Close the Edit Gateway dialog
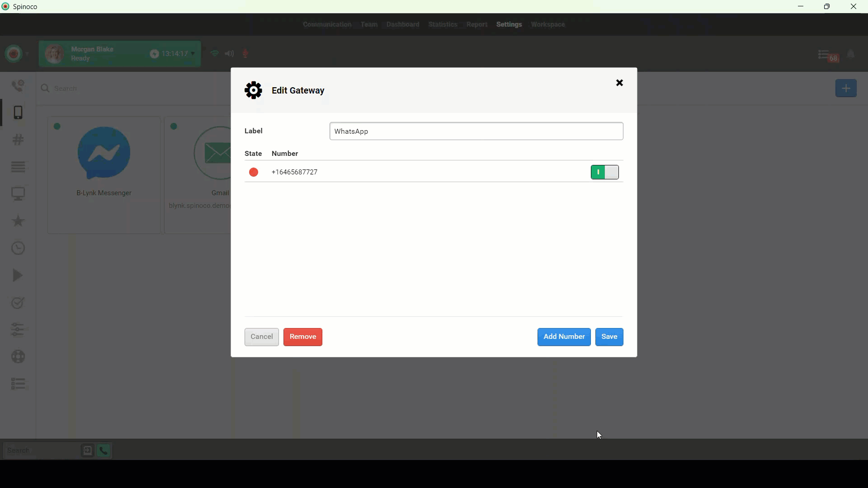868x488 pixels. click(x=619, y=83)
